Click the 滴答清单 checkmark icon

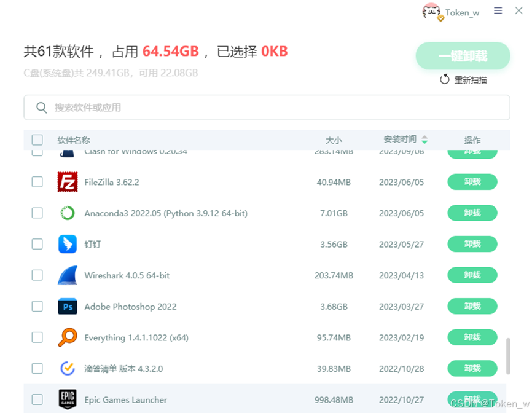pos(67,369)
